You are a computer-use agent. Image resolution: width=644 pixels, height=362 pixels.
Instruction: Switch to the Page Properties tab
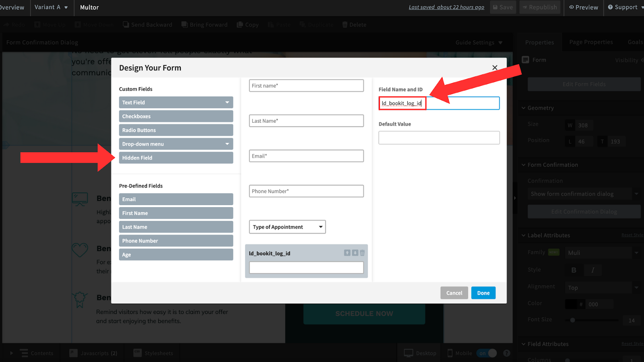click(591, 42)
